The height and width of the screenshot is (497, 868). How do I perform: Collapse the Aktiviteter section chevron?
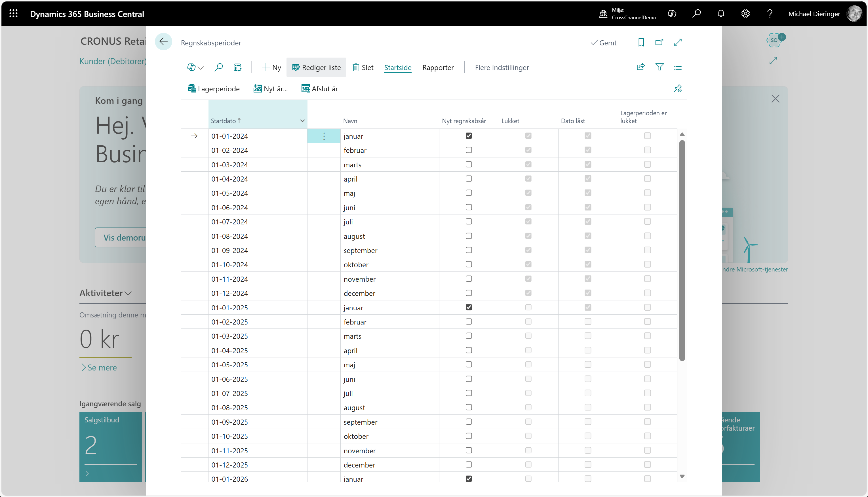tap(128, 293)
